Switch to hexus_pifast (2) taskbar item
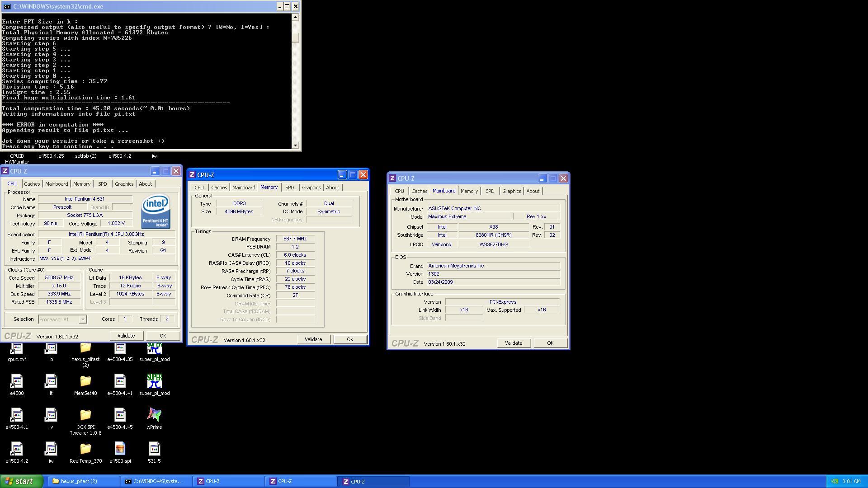Viewport: 868px width, 488px height. 84,481
